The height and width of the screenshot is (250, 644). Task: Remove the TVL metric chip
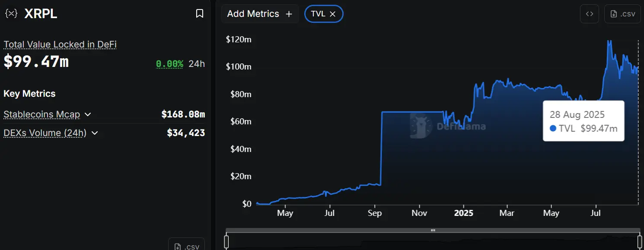(x=332, y=14)
